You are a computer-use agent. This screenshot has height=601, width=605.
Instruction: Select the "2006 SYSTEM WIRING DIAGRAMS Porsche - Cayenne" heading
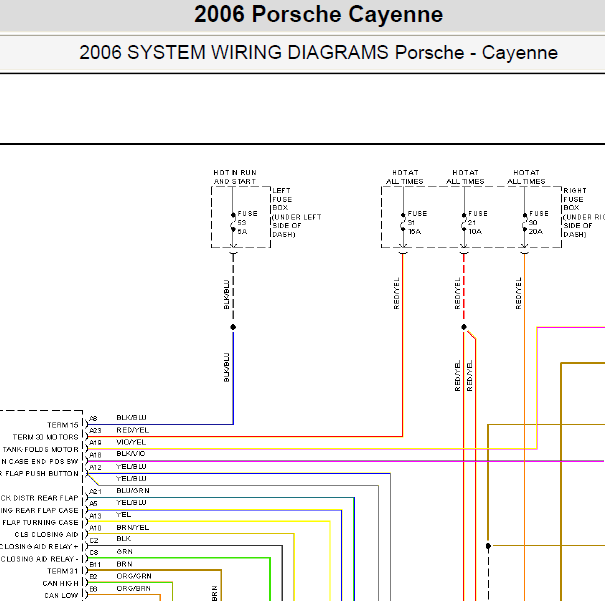[x=318, y=52]
